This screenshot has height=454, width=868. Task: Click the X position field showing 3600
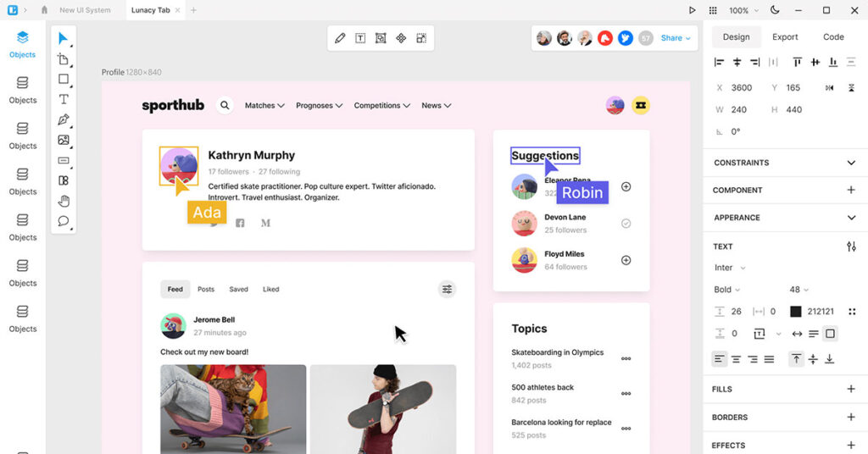tap(741, 88)
